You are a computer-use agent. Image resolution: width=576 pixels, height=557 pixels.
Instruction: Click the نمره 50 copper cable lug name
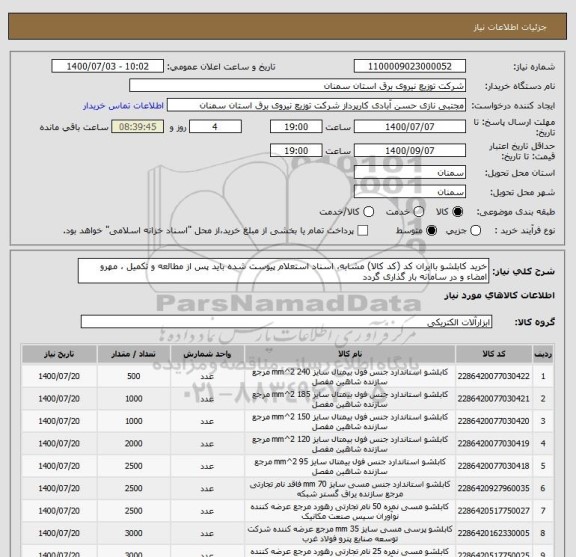click(x=350, y=511)
